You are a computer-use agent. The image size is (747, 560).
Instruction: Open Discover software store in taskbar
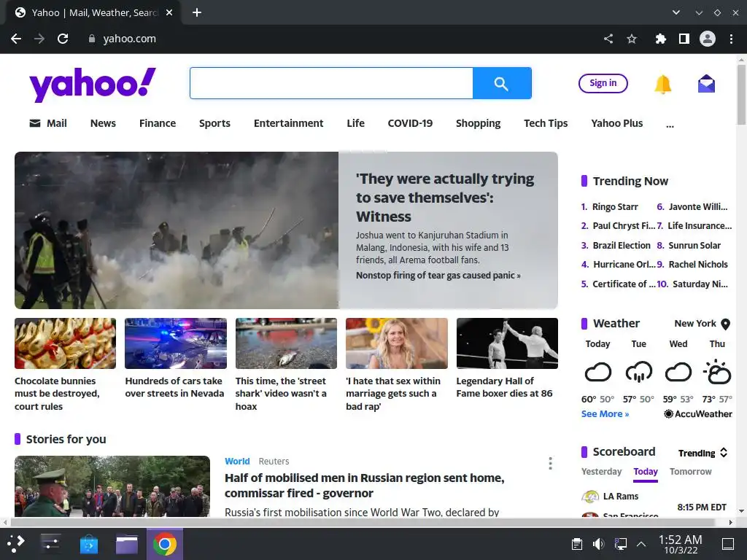click(x=88, y=544)
